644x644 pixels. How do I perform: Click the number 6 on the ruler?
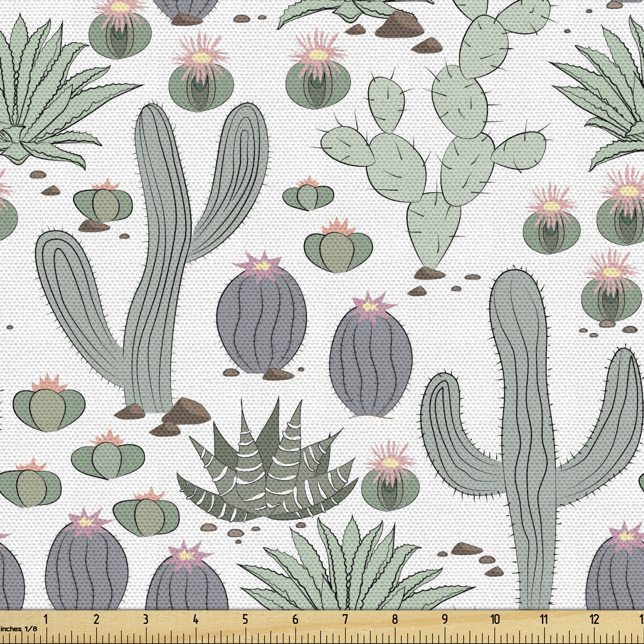click(x=295, y=619)
